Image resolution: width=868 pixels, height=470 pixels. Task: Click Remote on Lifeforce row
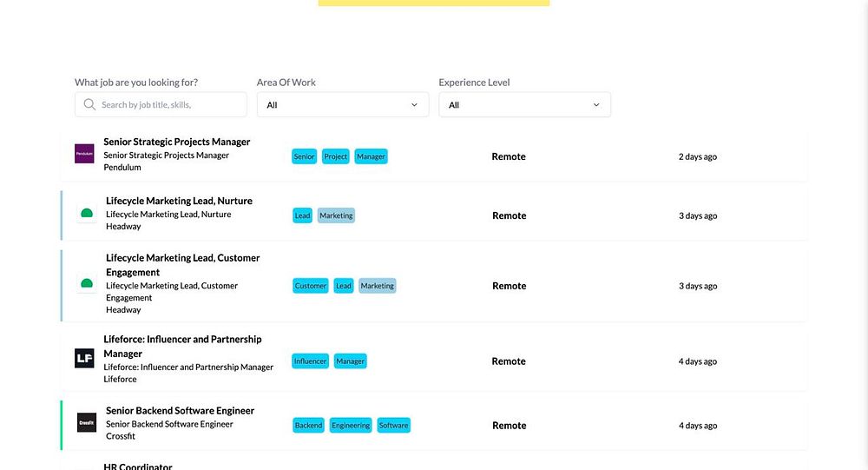[x=509, y=361]
